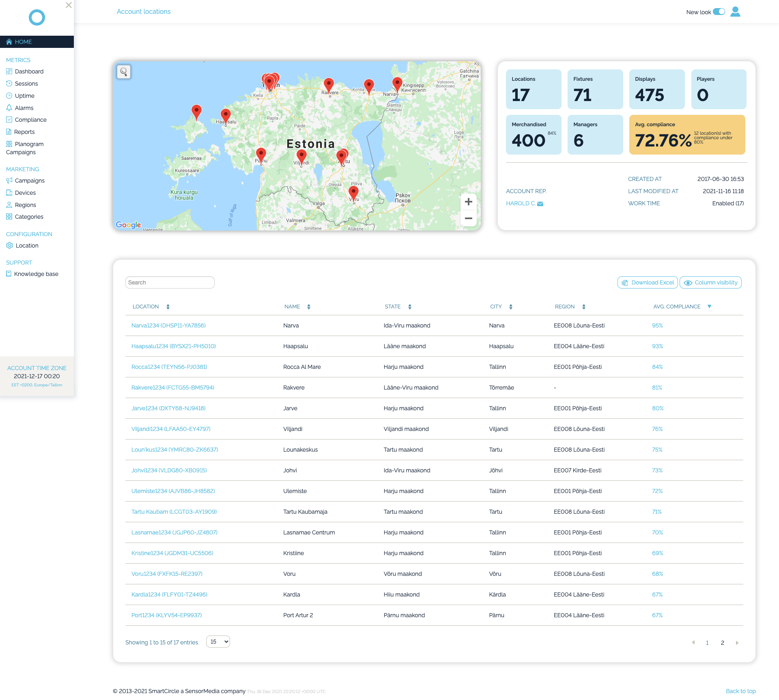Open the Kardla1234 (FLFY01-TZ4496) location
The height and width of the screenshot is (700, 779).
coord(169,594)
